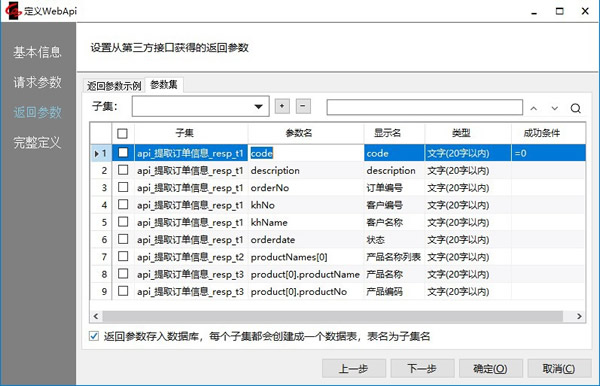Confirm with the 确定(O) button
600x386 pixels.
[x=491, y=368]
